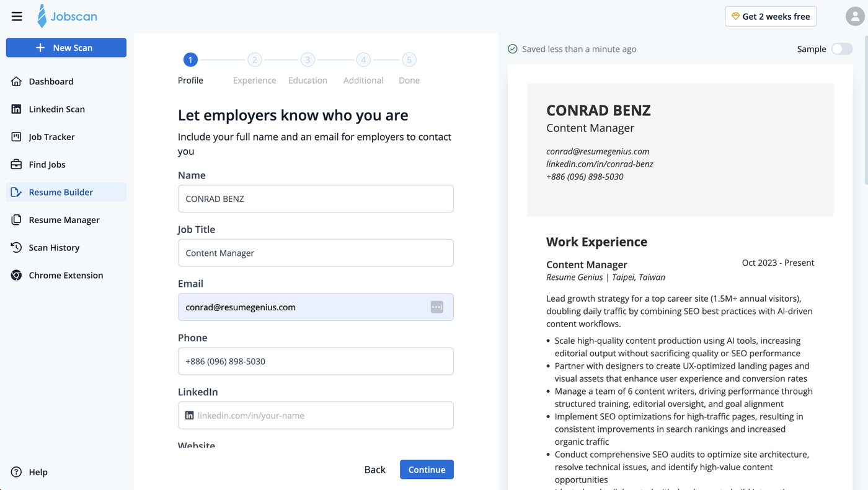Go back using the Back button
Image resolution: width=868 pixels, height=490 pixels.
coord(374,470)
